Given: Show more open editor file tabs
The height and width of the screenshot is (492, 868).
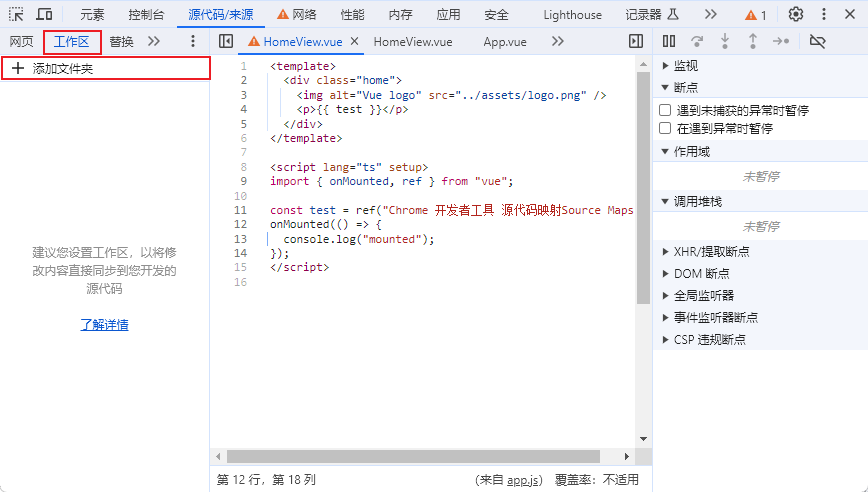Looking at the screenshot, I should click(x=557, y=41).
